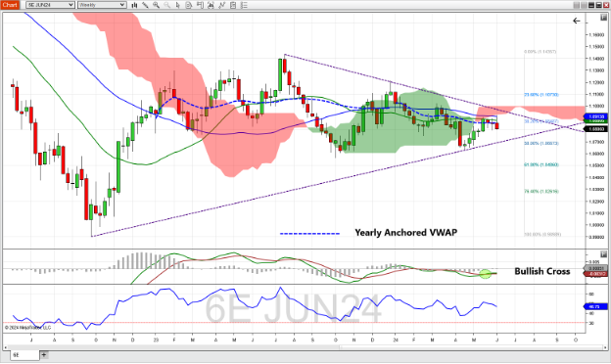The image size is (611, 364).
Task: Click Fibonacci label 76.40% (1.02616)
Action: click(541, 191)
